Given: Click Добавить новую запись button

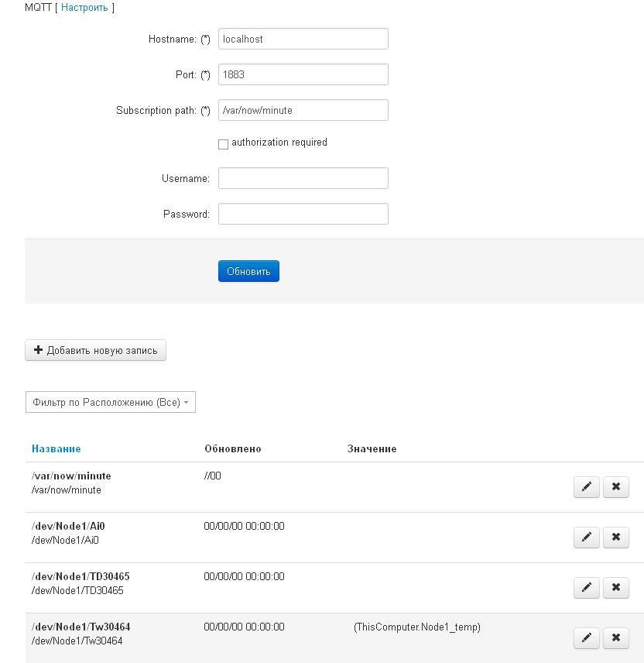Looking at the screenshot, I should pos(95,351).
